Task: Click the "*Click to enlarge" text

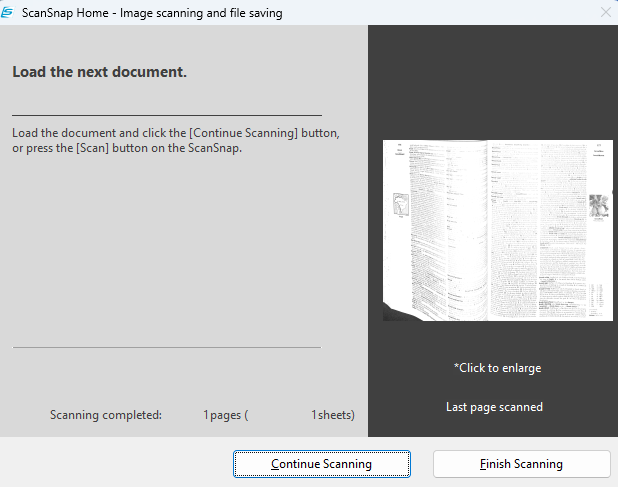Action: [x=497, y=368]
